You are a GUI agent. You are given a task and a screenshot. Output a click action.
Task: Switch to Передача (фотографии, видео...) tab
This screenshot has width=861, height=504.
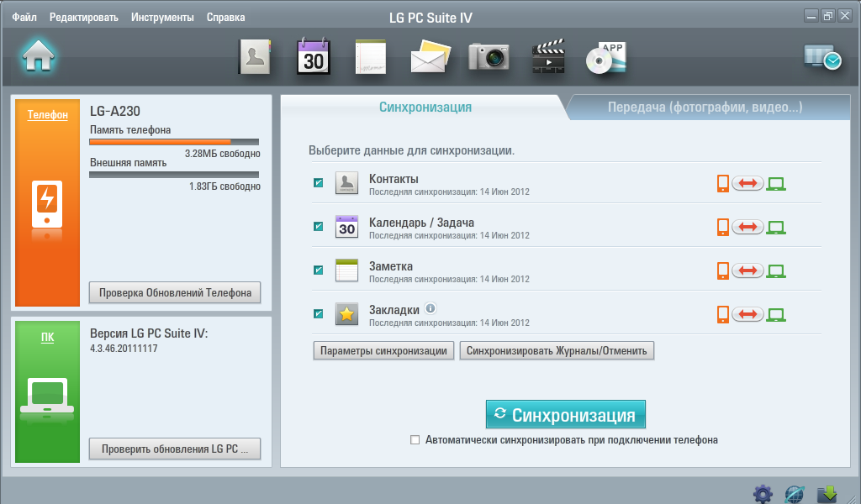[705, 107]
